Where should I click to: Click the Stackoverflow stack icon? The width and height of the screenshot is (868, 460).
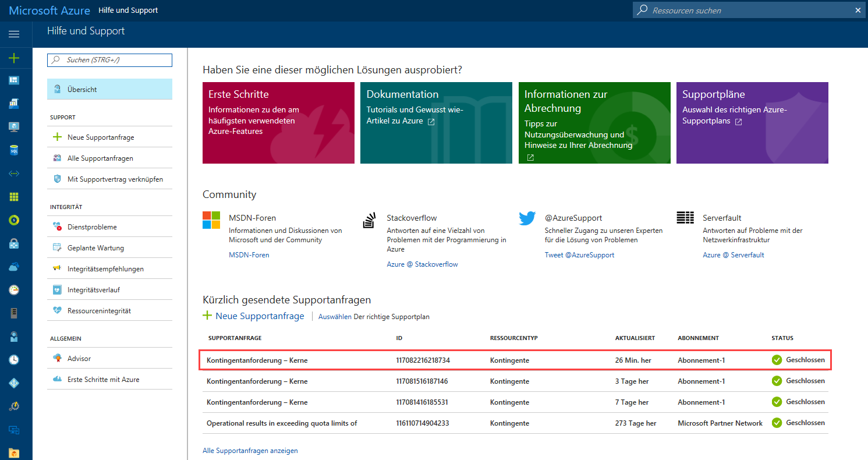(x=370, y=220)
